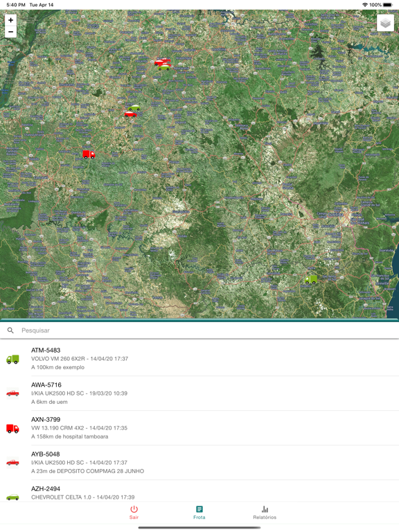Click the green truck icon of ATM-5483

[13, 360]
